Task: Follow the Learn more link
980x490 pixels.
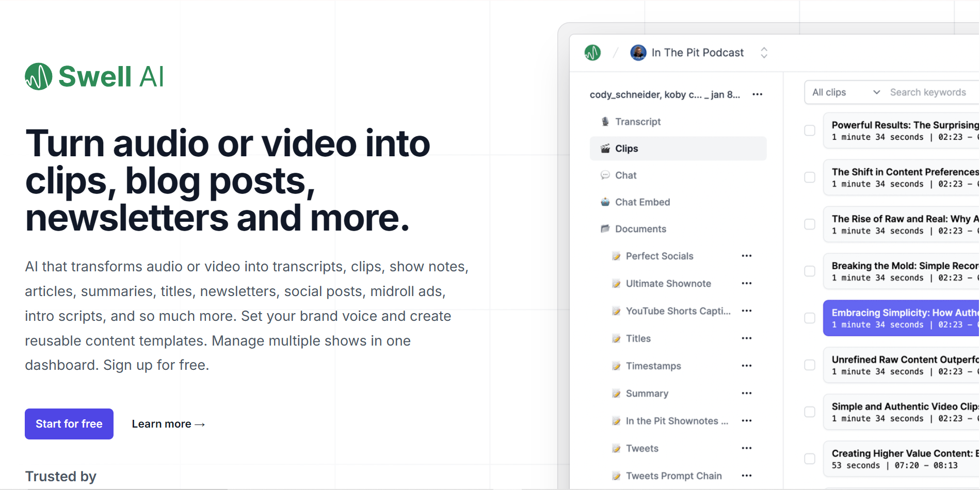Action: click(168, 424)
